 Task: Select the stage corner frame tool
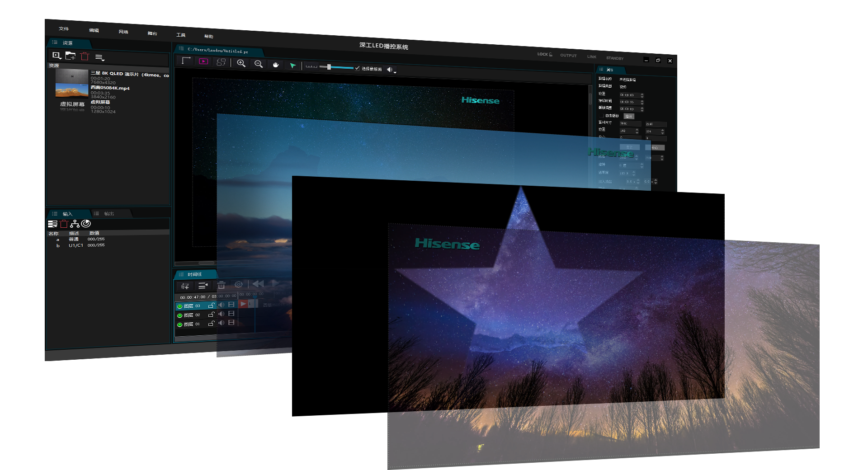pos(186,61)
